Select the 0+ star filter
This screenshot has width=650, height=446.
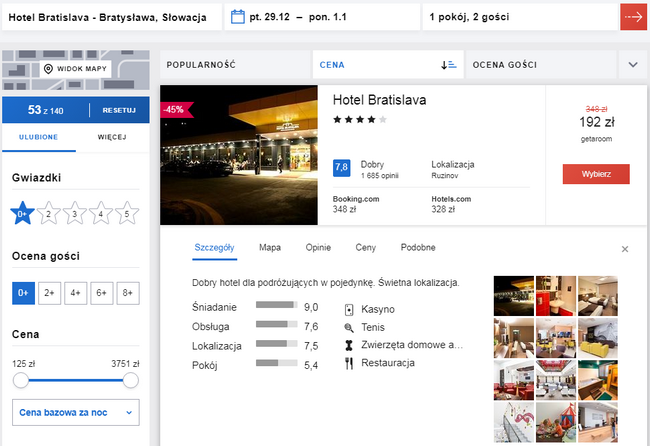23,212
